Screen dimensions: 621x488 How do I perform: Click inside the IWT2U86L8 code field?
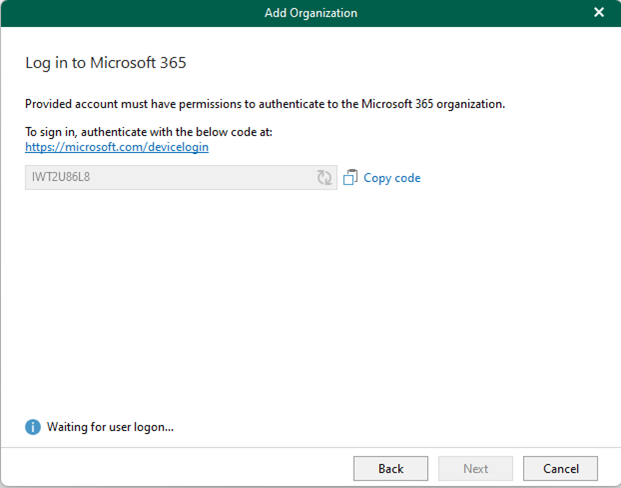point(181,177)
